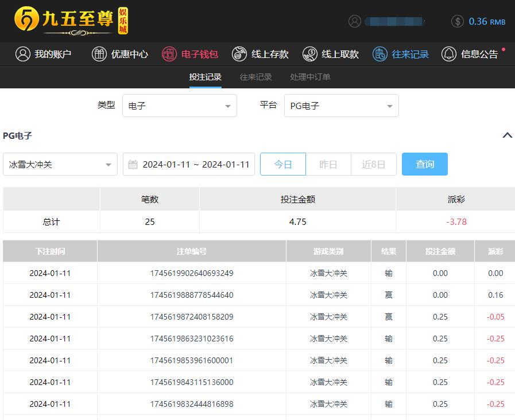Open 信息公告 announcements
Viewport: 515px width, 420px height.
tap(470, 54)
